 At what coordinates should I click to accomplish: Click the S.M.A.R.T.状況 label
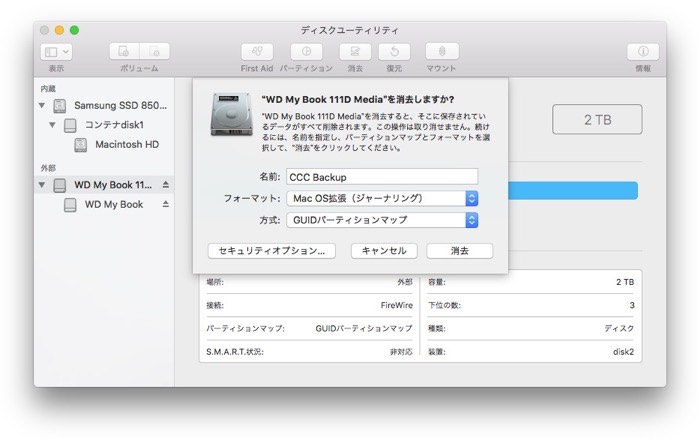tap(235, 352)
